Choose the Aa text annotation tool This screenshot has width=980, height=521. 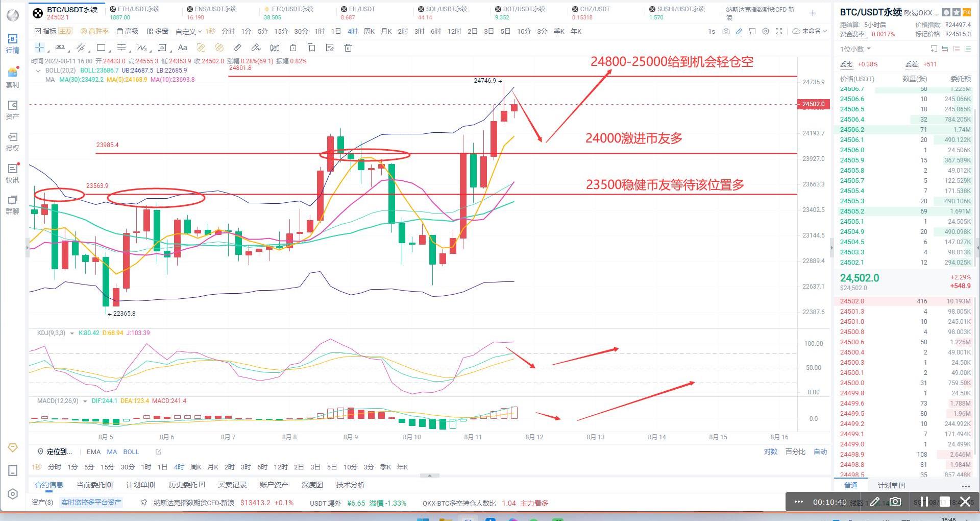coord(182,48)
